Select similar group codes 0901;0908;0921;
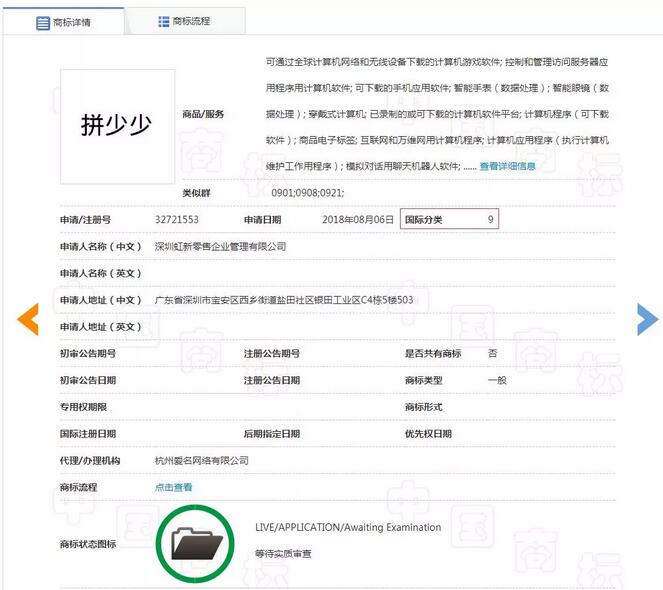The height and width of the screenshot is (590, 663). click(x=308, y=193)
